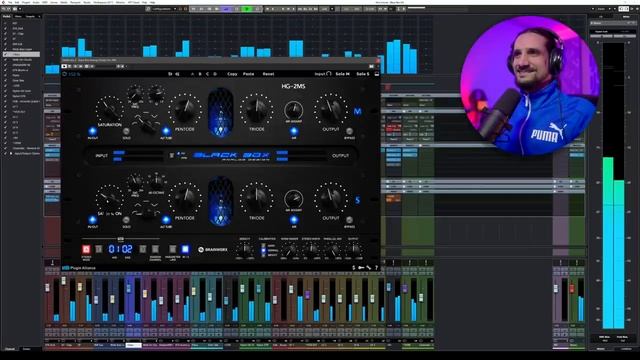The width and height of the screenshot is (640, 360).
Task: Open the Studio menu
Action: click(x=87, y=2)
